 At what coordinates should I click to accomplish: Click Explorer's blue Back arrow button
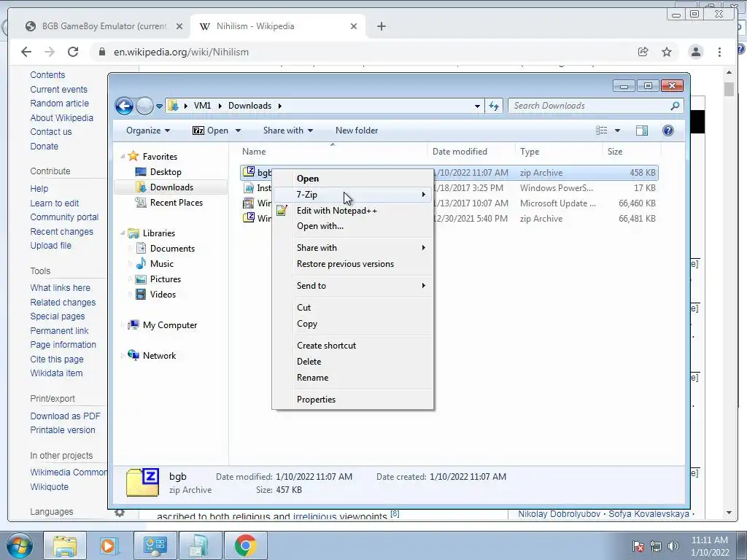[x=124, y=106]
